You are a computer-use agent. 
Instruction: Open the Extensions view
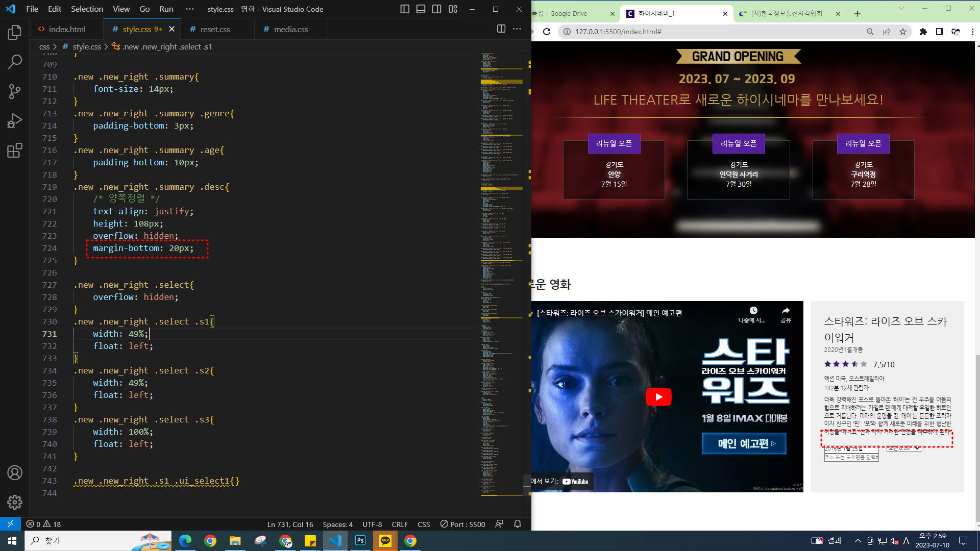15,151
